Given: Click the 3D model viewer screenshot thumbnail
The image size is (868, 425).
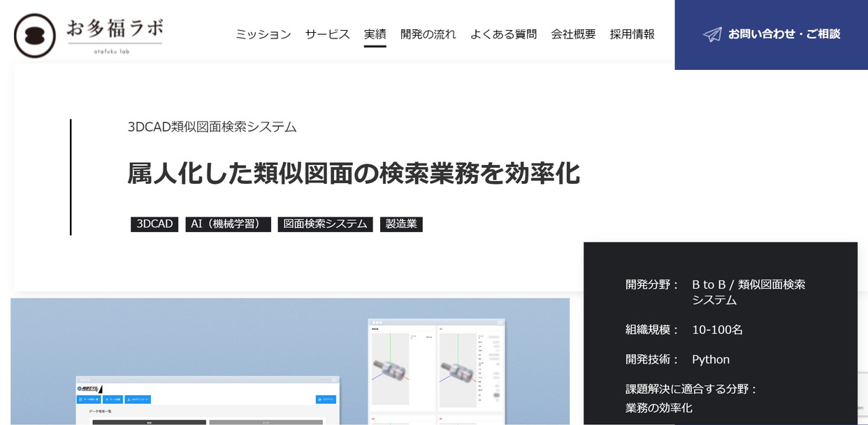Looking at the screenshot, I should (x=437, y=371).
